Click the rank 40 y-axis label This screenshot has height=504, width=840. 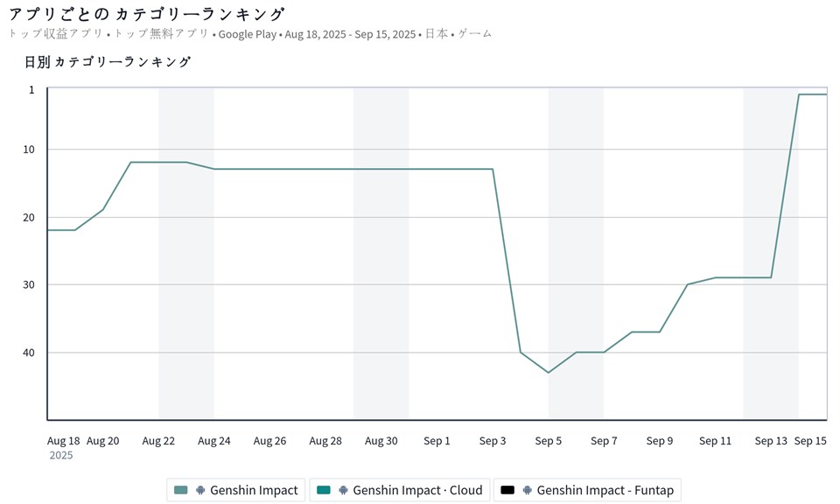click(29, 353)
